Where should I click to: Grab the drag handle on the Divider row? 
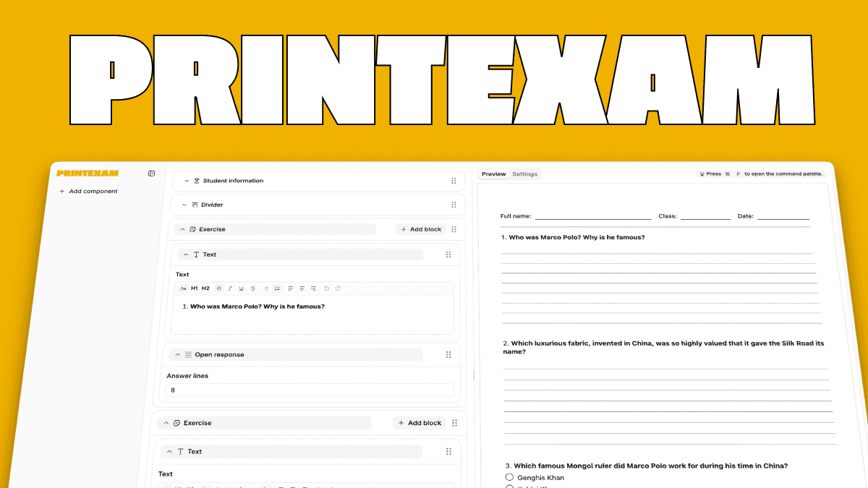pyautogui.click(x=454, y=205)
